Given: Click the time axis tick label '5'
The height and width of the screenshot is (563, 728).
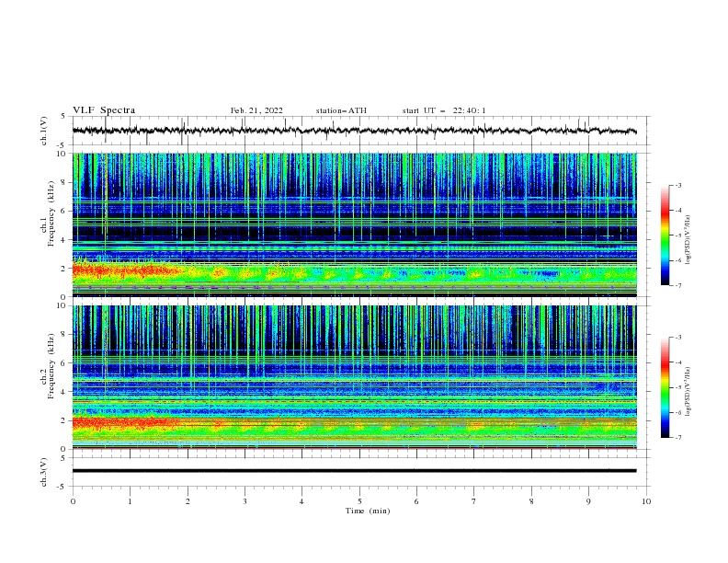Looking at the screenshot, I should [359, 501].
